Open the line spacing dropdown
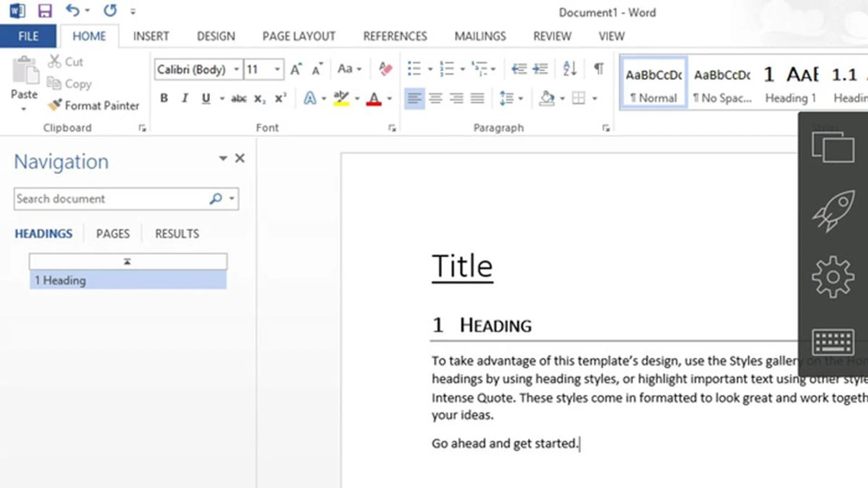Screen dimensions: 868x488 [520, 98]
